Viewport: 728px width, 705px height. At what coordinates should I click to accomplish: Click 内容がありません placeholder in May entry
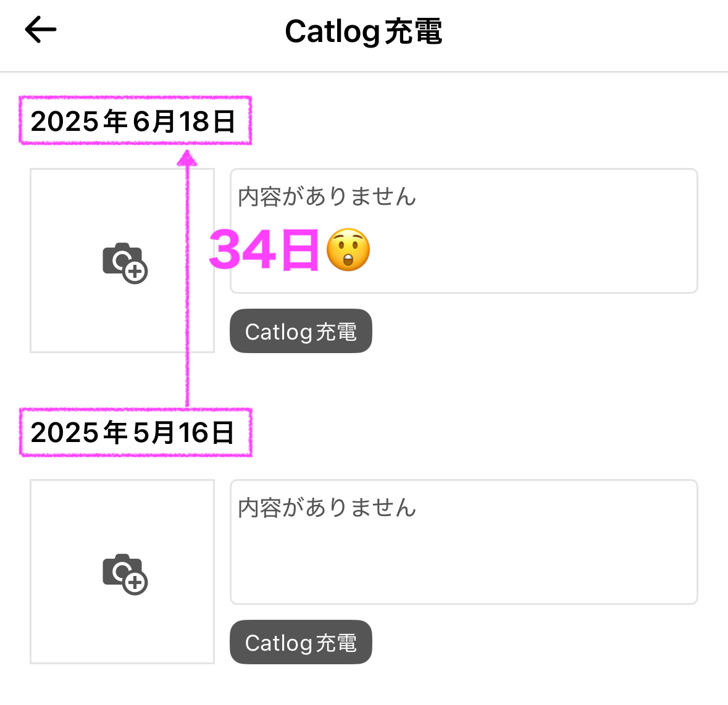point(327,507)
